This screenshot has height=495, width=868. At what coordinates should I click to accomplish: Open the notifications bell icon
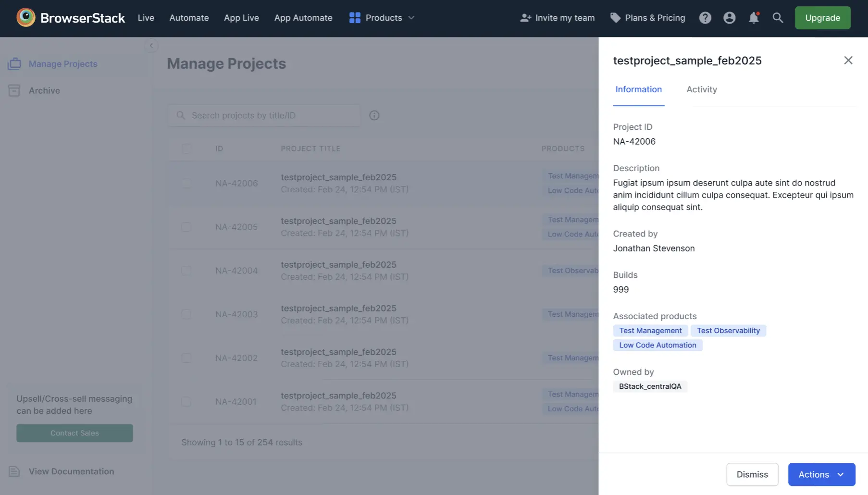754,18
